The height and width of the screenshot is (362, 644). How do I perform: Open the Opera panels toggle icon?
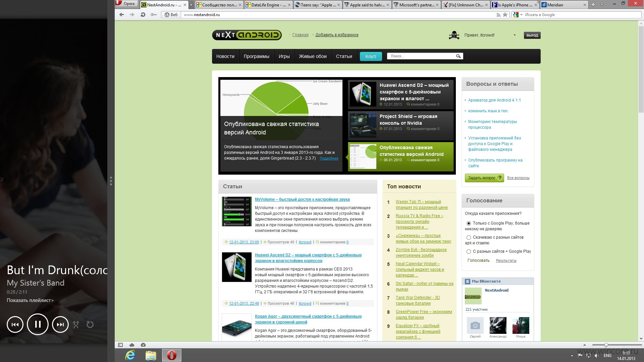(120, 345)
